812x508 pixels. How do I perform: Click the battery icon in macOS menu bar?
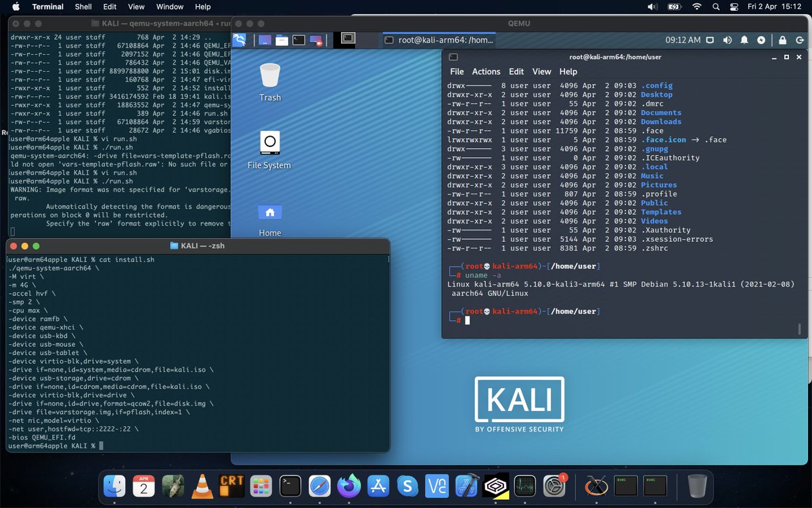(675, 7)
